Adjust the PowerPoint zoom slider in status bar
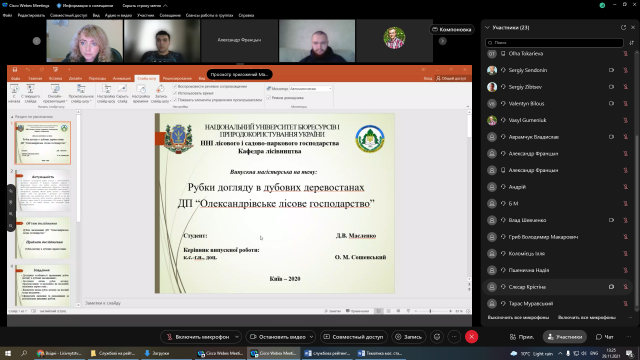Viewport: 640px width, 360px height. [x=431, y=311]
